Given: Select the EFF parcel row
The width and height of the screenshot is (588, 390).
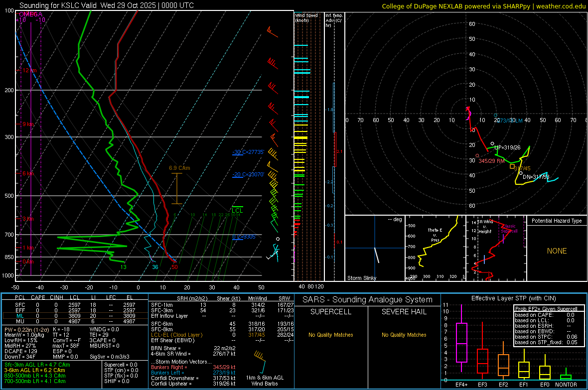Looking at the screenshot, I should pos(75,310).
